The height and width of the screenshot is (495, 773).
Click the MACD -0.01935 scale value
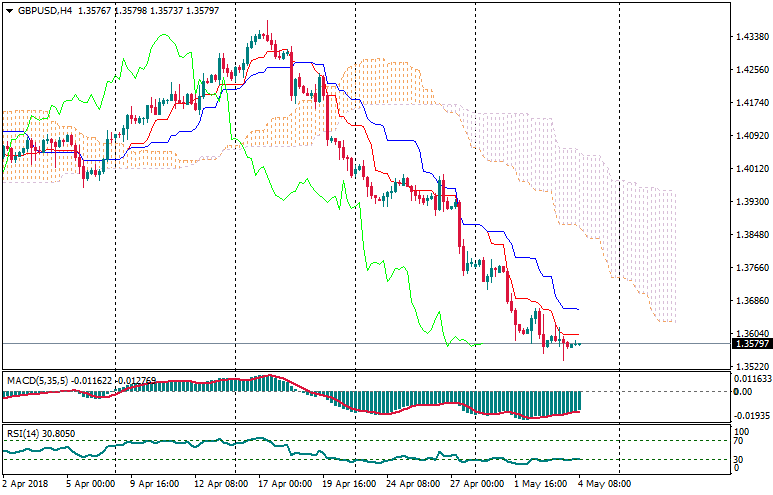click(752, 415)
